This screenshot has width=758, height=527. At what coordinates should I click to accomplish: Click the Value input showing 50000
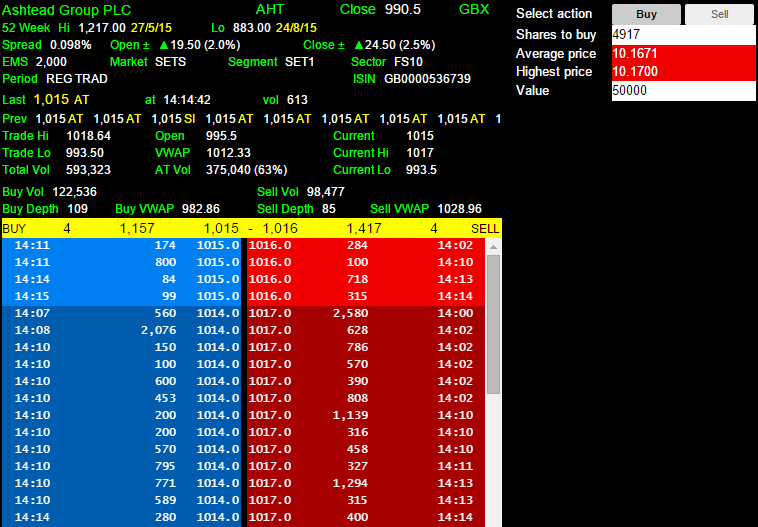[683, 91]
